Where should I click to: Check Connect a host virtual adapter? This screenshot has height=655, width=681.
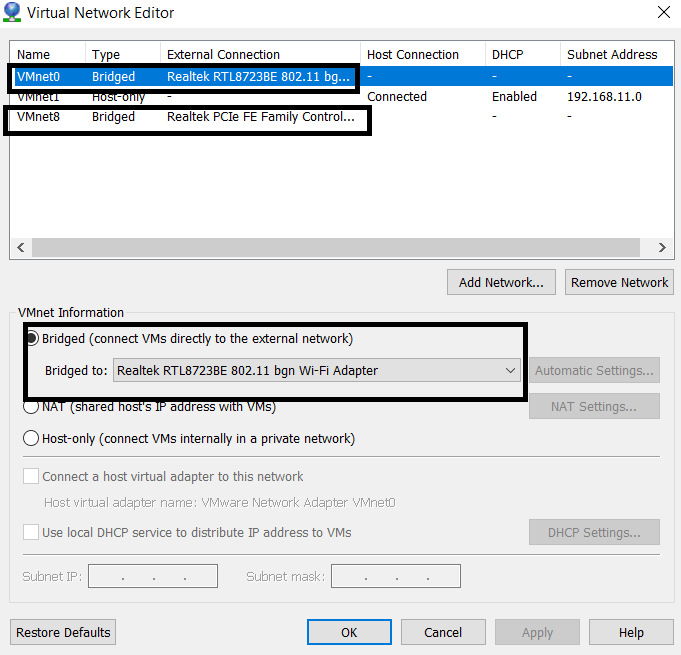pos(31,476)
